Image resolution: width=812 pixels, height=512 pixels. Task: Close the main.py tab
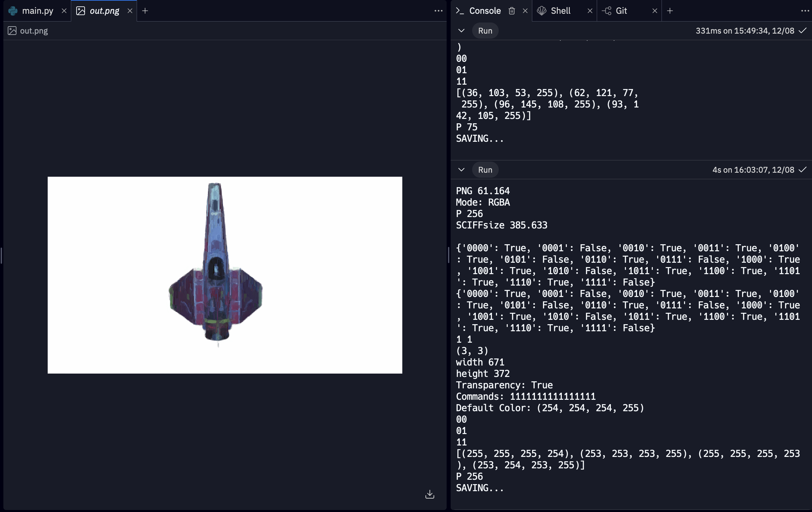[x=64, y=11]
